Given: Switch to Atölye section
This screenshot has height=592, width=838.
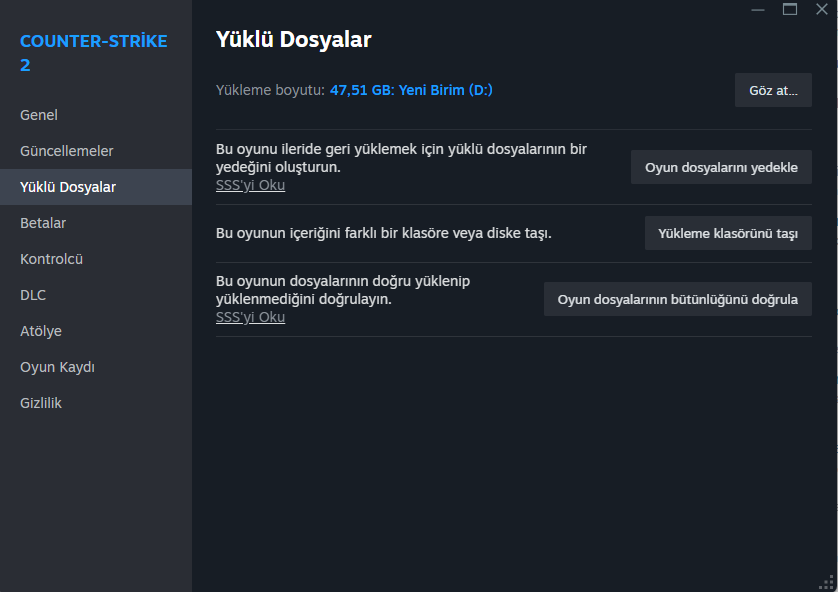Looking at the screenshot, I should coord(96,331).
